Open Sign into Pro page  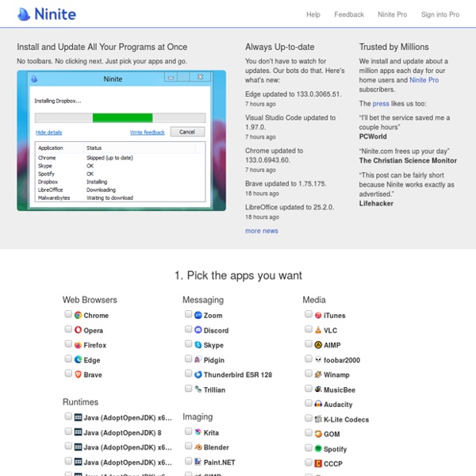[440, 14]
